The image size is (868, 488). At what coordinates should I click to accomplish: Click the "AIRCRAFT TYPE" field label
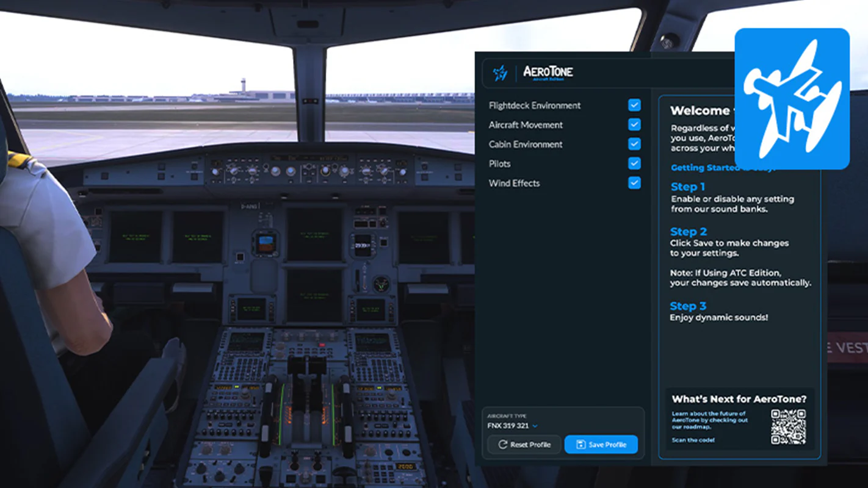tap(507, 416)
